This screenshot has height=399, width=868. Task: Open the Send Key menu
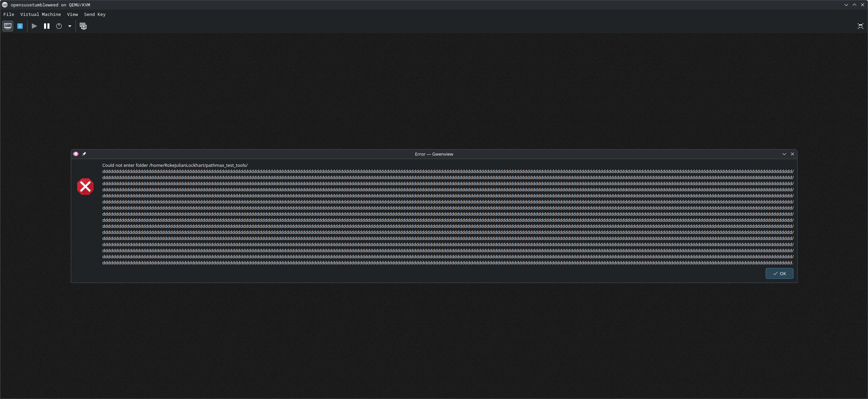pos(95,15)
